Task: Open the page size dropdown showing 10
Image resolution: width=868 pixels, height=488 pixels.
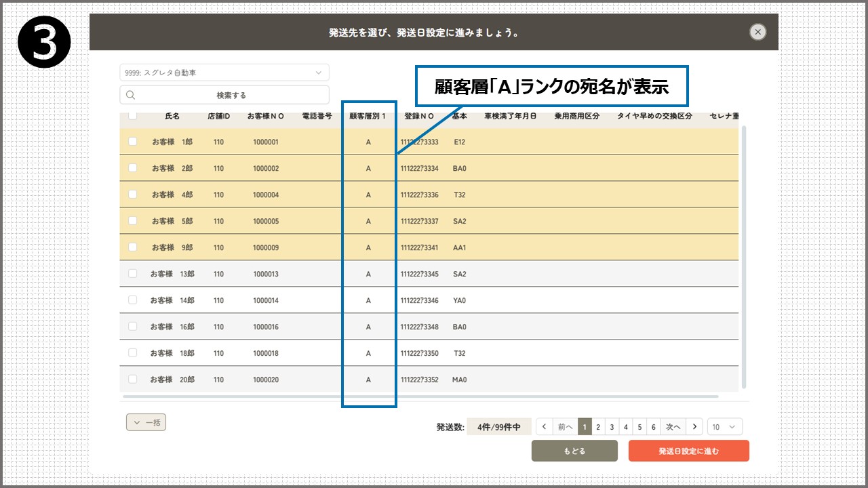Action: coord(725,427)
